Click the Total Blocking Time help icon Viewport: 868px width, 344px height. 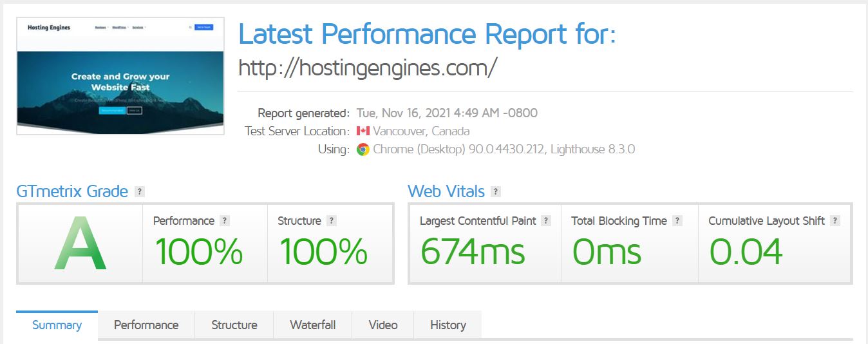click(677, 221)
